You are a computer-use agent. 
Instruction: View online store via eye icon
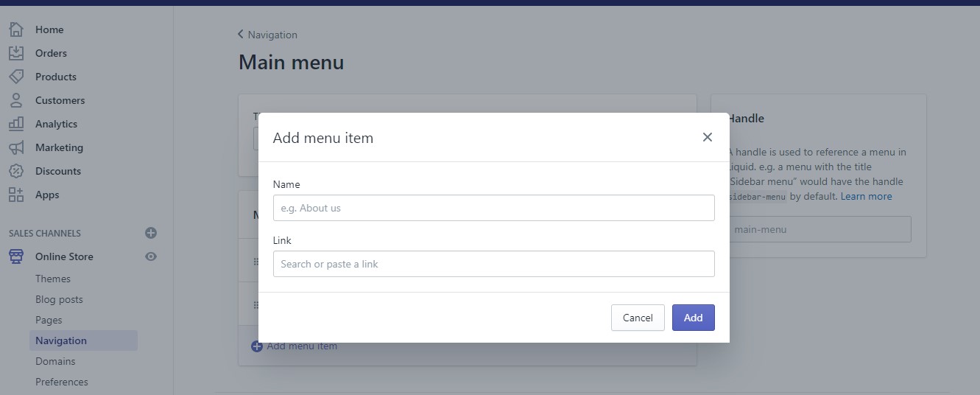click(x=151, y=256)
